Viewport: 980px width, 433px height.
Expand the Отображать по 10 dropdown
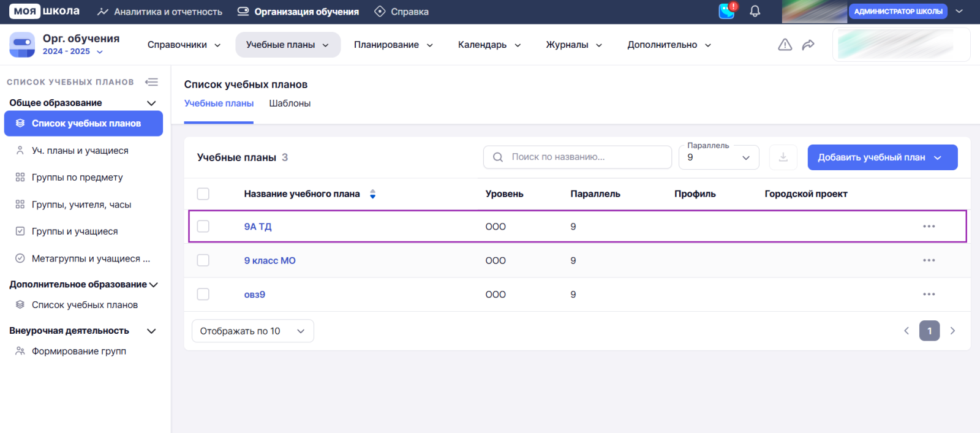pyautogui.click(x=252, y=331)
